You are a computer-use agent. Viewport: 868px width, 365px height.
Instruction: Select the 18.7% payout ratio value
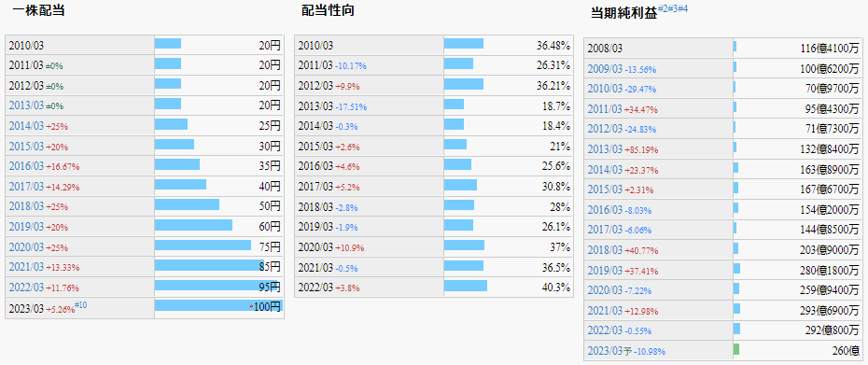point(555,105)
